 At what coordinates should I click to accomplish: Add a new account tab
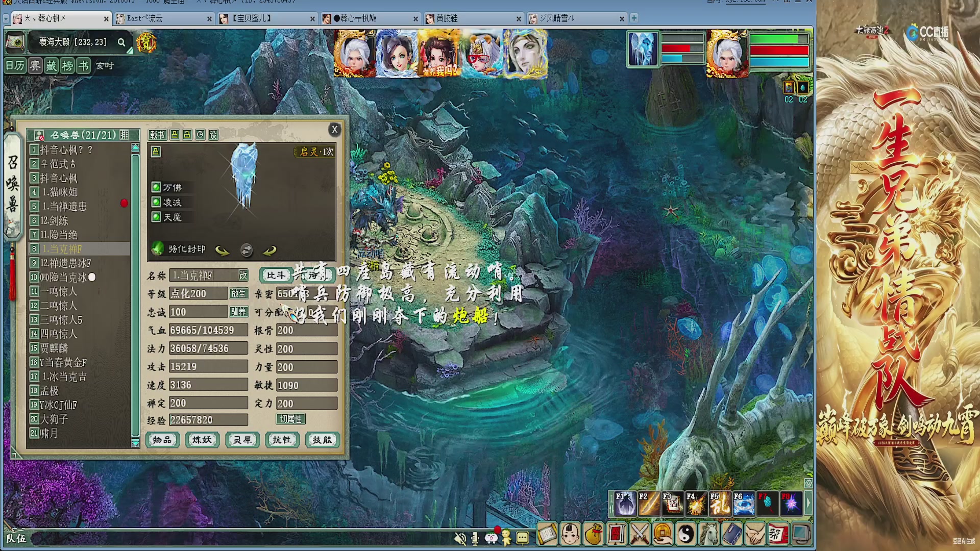(634, 18)
